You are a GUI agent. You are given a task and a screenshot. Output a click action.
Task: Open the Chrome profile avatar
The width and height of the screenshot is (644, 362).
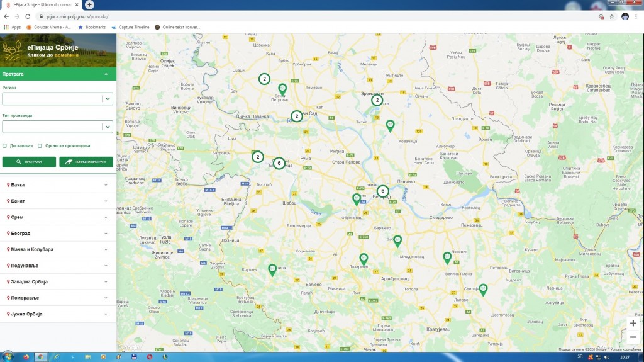point(625,16)
